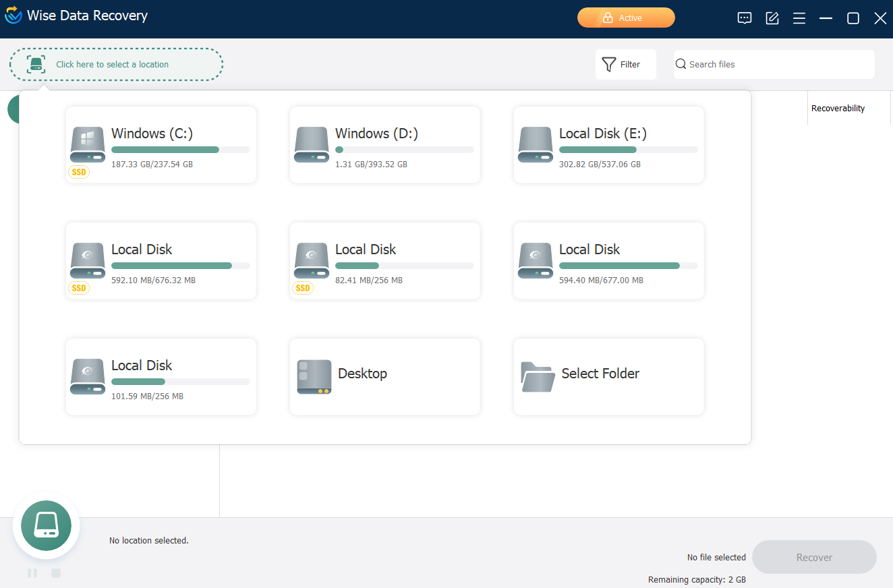Screen dimensions: 893x588
Task: Open the feedback speech bubble icon
Action: coord(744,18)
